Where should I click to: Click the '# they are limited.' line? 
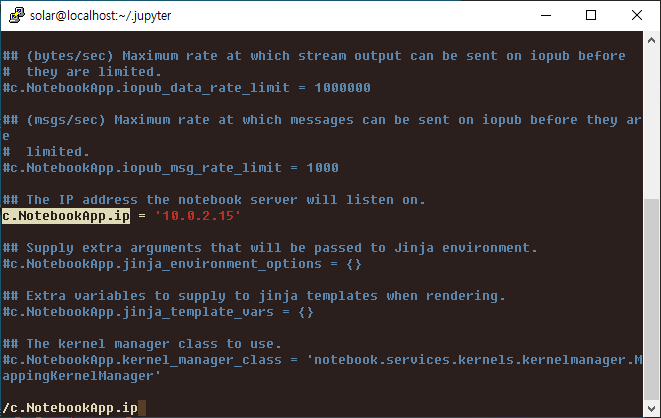pos(82,72)
